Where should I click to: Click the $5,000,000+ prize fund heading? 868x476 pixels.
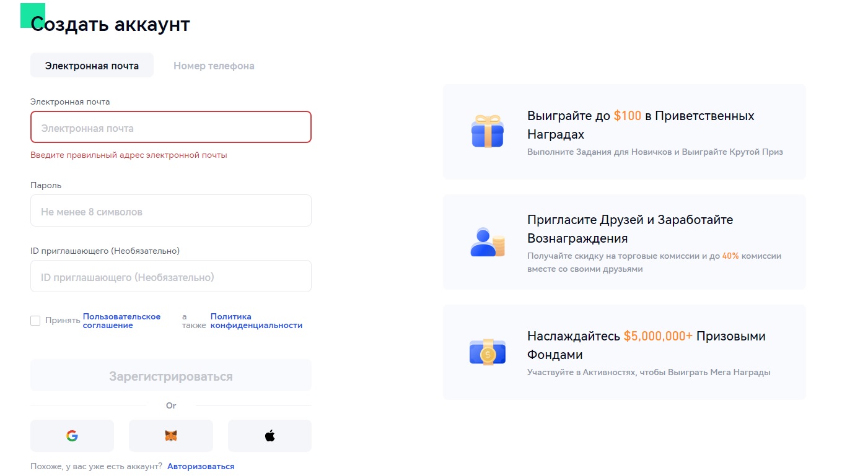click(646, 345)
